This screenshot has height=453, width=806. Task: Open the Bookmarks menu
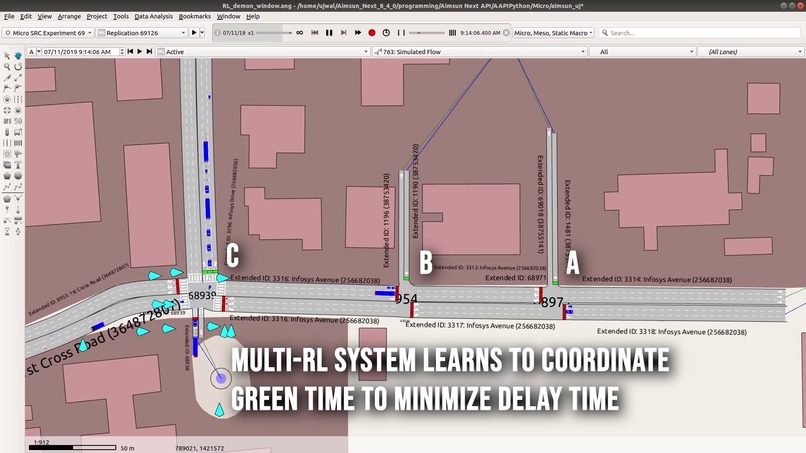pyautogui.click(x=194, y=16)
